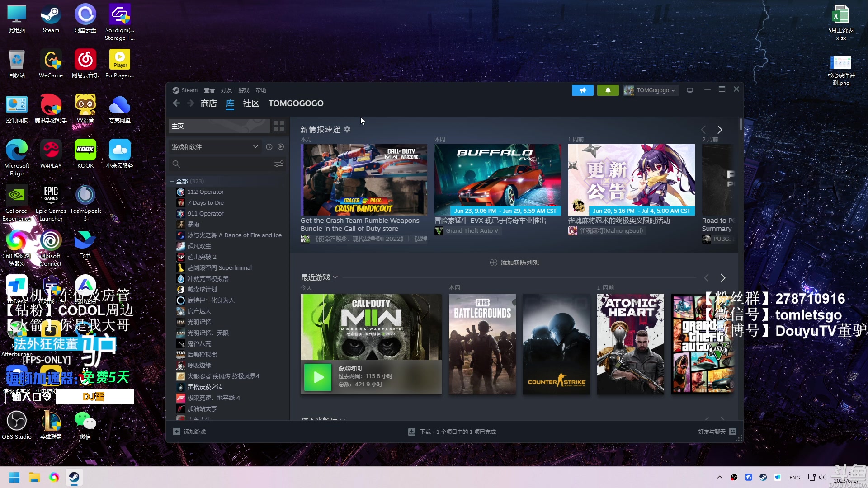Open the 游戏和软件 filter dropdown
The image size is (868, 488).
coord(215,147)
